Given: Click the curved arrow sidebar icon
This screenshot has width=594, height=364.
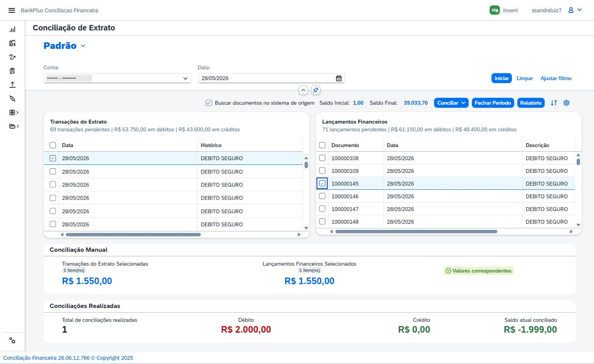Looking at the screenshot, I should (x=12, y=57).
